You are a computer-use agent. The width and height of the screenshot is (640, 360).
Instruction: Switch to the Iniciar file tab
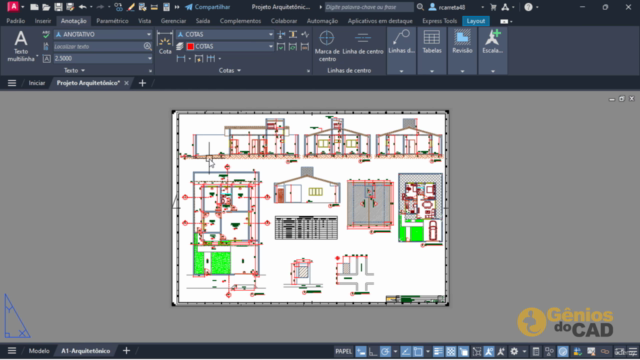(37, 83)
